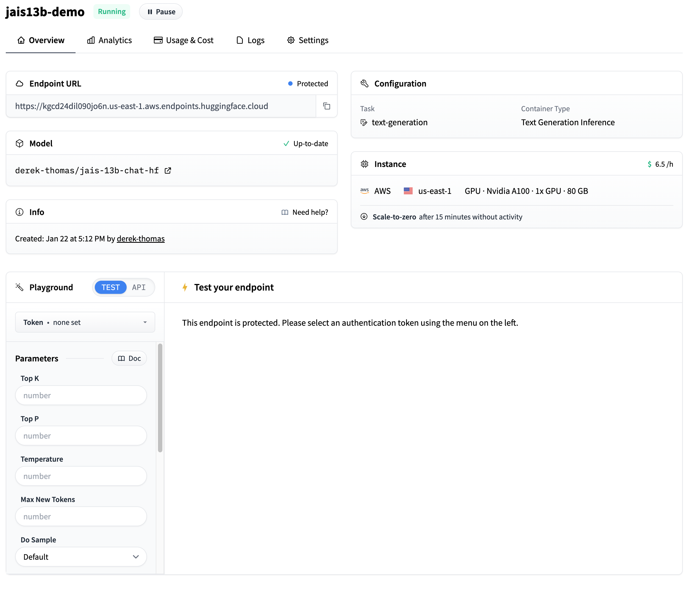
Task: Click the Info circle icon
Action: (x=20, y=212)
